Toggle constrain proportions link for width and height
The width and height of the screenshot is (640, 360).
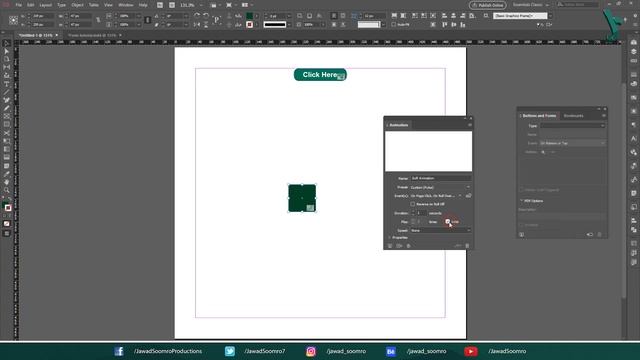pyautogui.click(x=98, y=20)
